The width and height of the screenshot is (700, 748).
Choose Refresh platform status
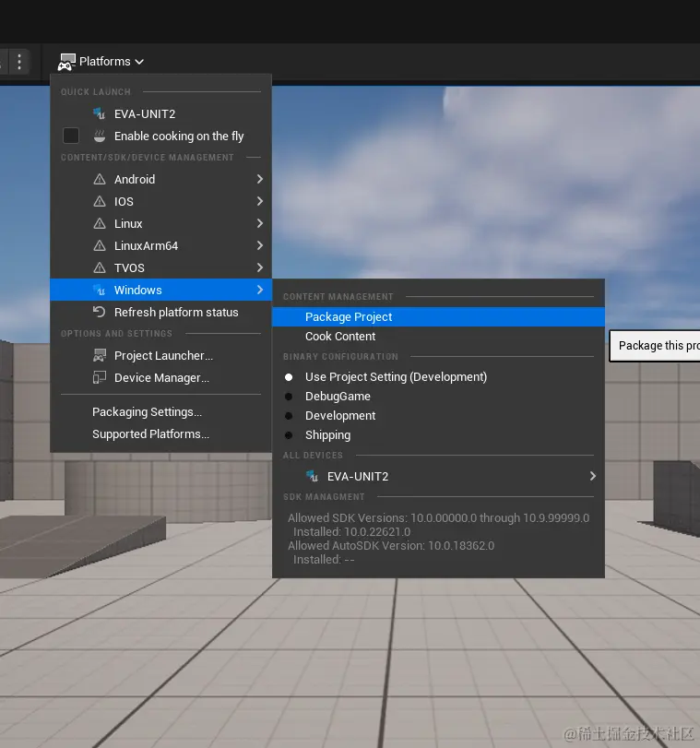(160, 312)
